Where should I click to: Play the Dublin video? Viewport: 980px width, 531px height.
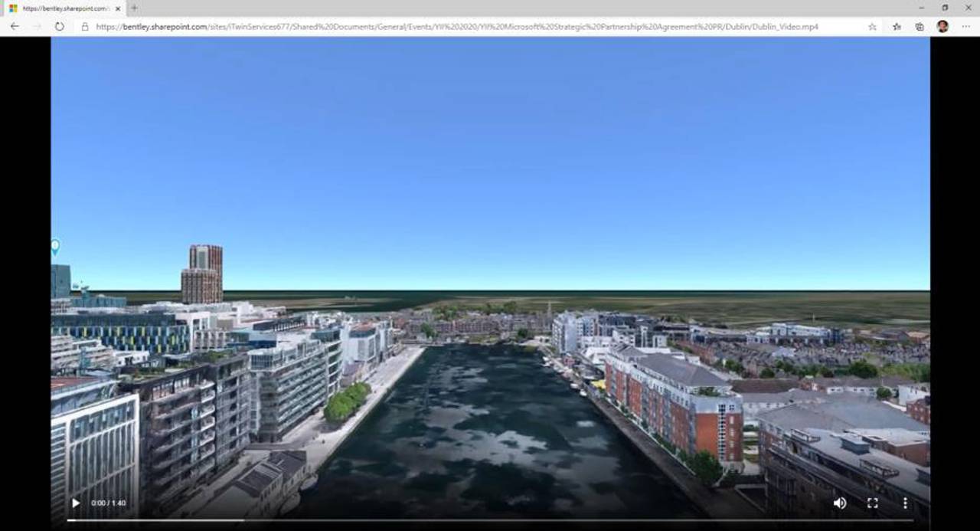(x=76, y=503)
